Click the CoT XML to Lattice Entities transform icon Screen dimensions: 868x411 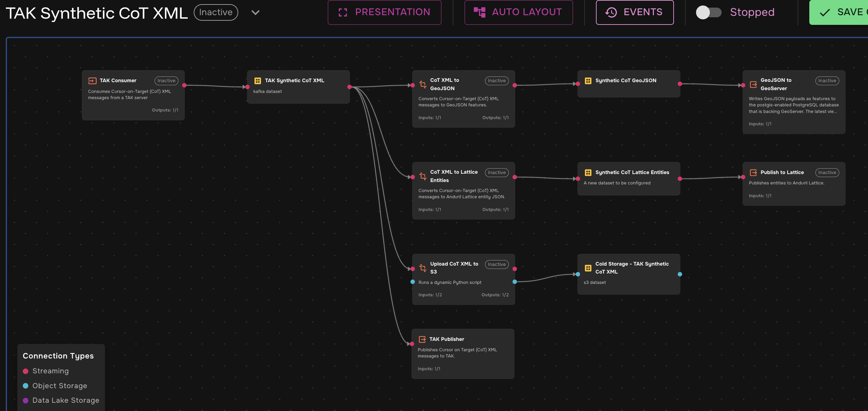(x=423, y=176)
